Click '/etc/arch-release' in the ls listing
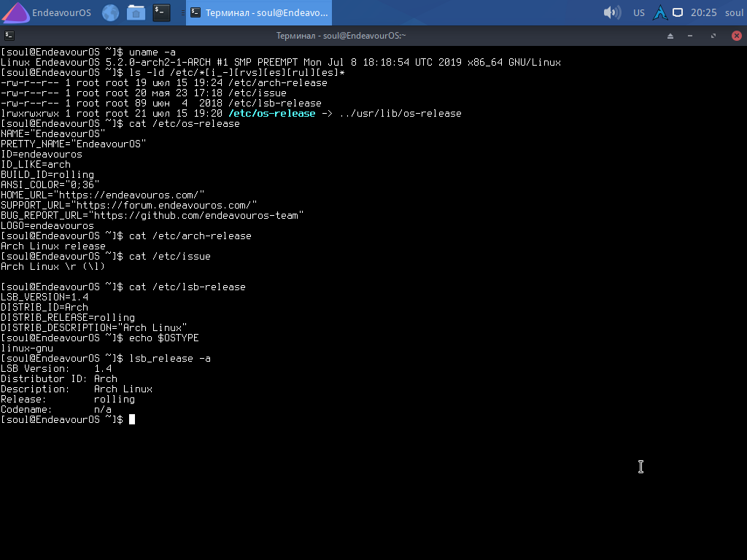 pos(278,83)
